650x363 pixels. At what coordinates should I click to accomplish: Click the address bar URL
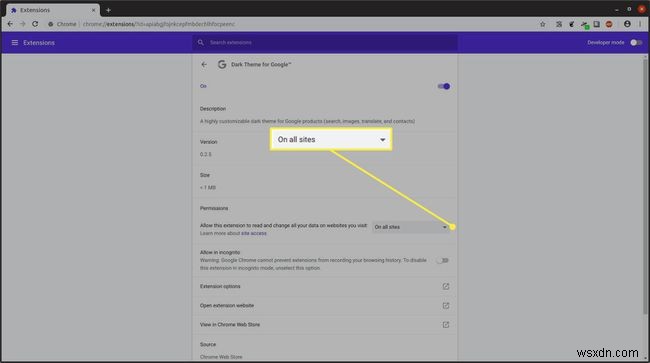(159, 24)
